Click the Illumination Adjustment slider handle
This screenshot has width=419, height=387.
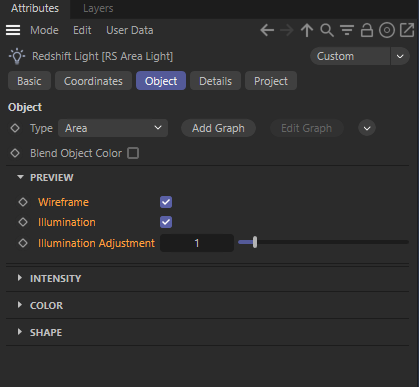tap(255, 242)
